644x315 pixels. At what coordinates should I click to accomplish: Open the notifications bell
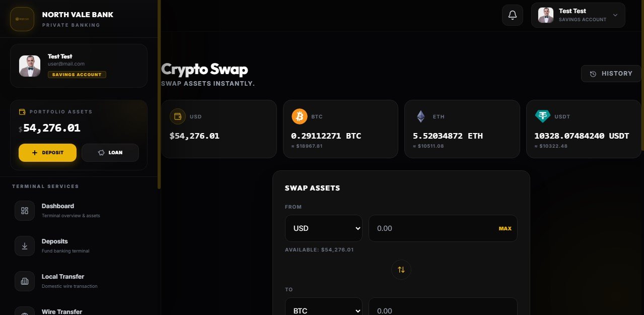(513, 15)
